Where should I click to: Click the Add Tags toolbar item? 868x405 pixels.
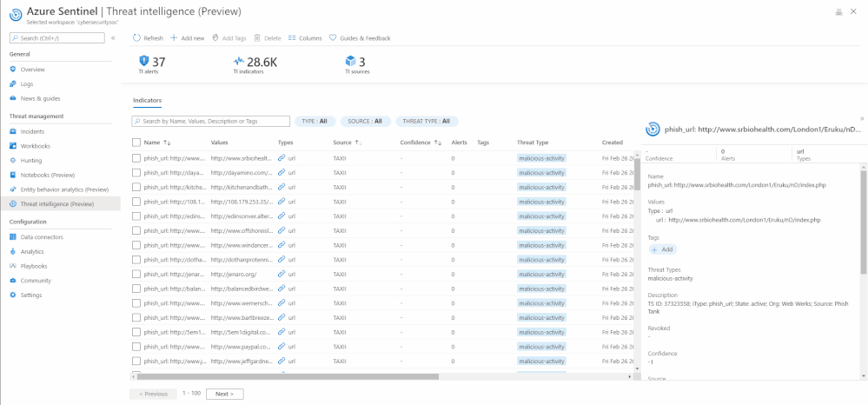(x=229, y=38)
